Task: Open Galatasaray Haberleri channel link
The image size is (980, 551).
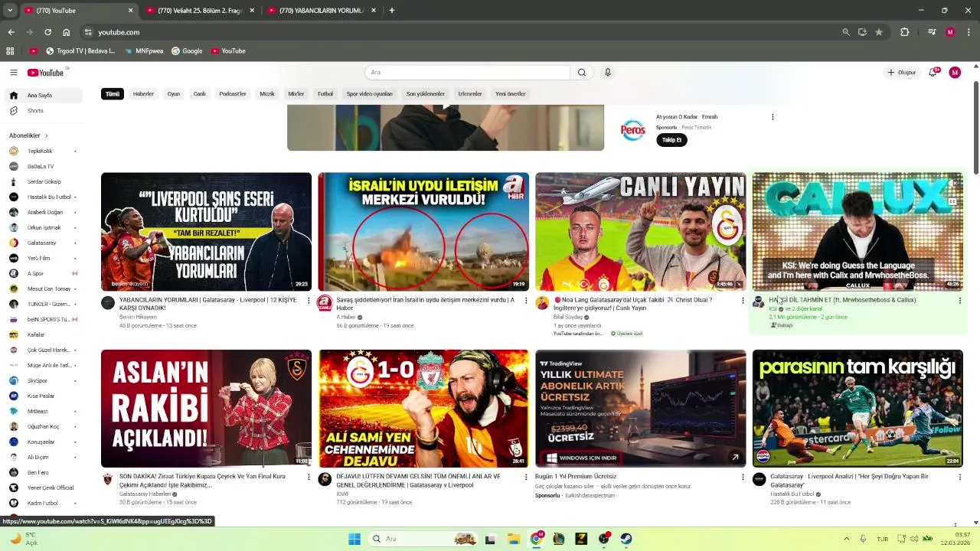Action: (145, 494)
